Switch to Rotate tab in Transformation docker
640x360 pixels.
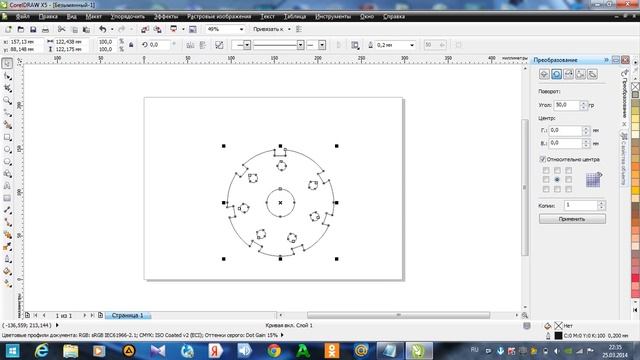coord(556,74)
